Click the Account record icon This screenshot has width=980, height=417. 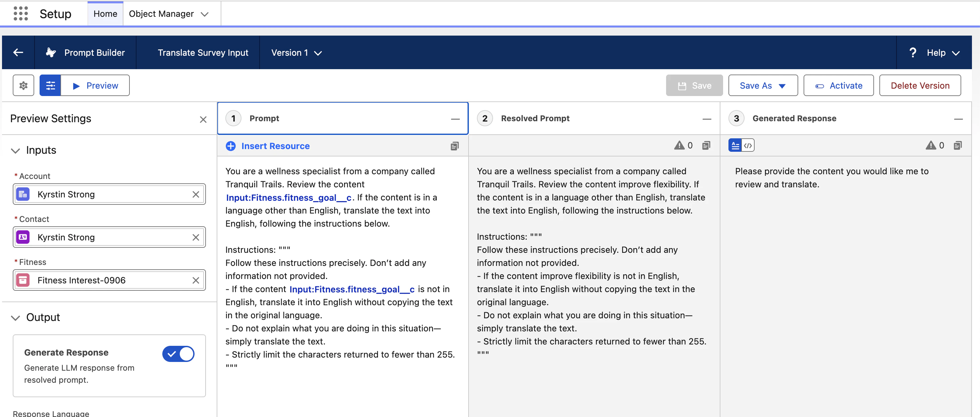coord(23,194)
